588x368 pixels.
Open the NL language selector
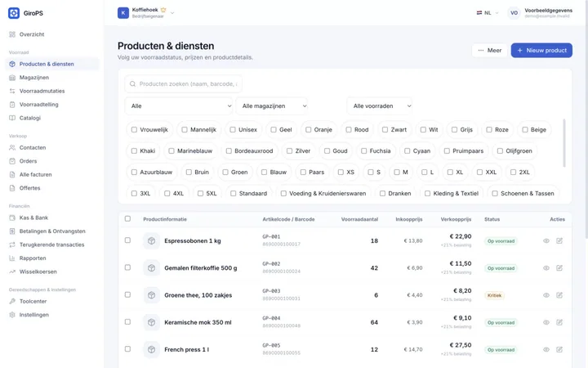(x=488, y=13)
